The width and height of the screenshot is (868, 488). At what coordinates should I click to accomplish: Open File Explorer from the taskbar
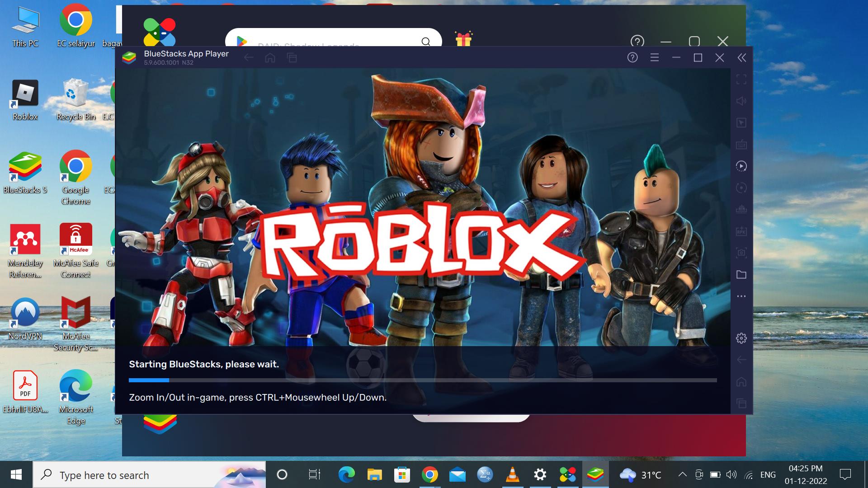(x=374, y=474)
